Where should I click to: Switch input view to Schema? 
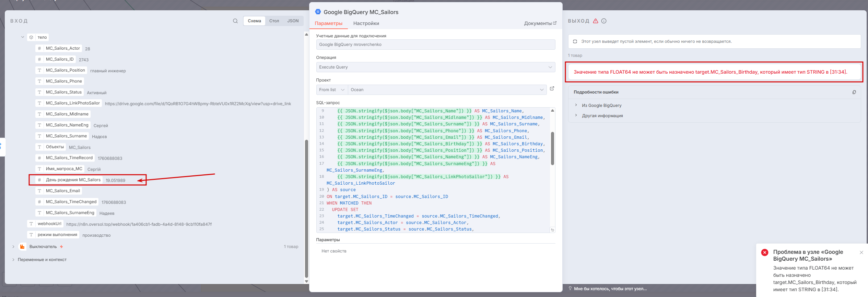coord(254,21)
